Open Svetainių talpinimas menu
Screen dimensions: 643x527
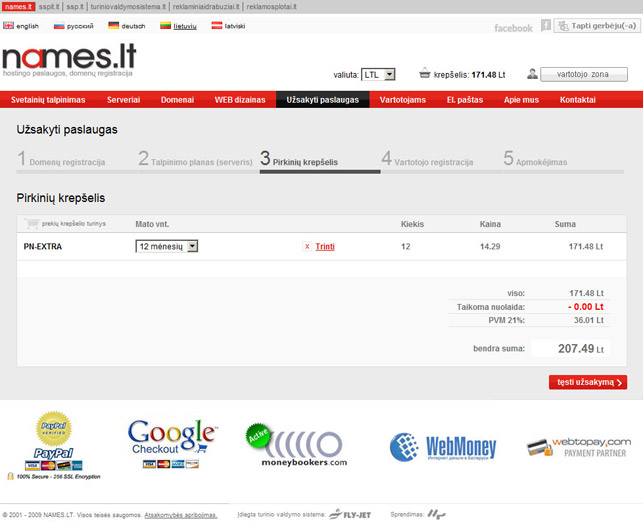tap(48, 100)
